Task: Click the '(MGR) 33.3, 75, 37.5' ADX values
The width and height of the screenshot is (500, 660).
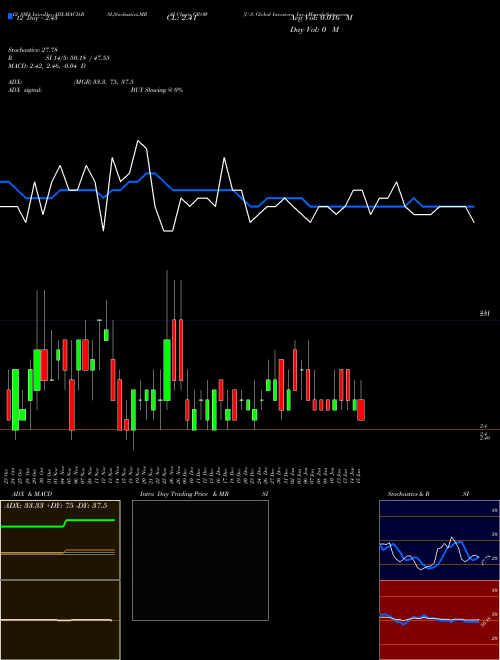Action: pos(104,82)
